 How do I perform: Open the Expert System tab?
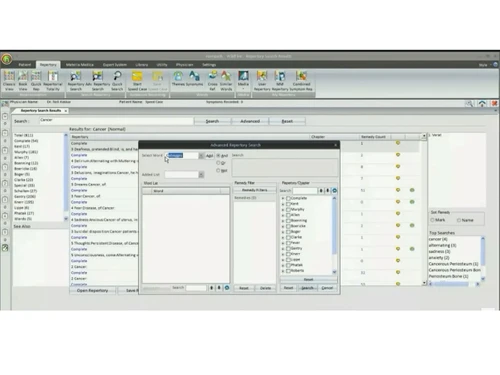(115, 65)
